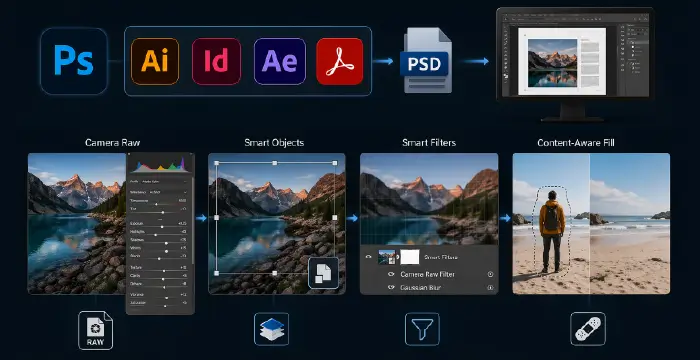The height and width of the screenshot is (360, 700).
Task: Select the smart object layer thumbnail
Action: click(x=387, y=257)
